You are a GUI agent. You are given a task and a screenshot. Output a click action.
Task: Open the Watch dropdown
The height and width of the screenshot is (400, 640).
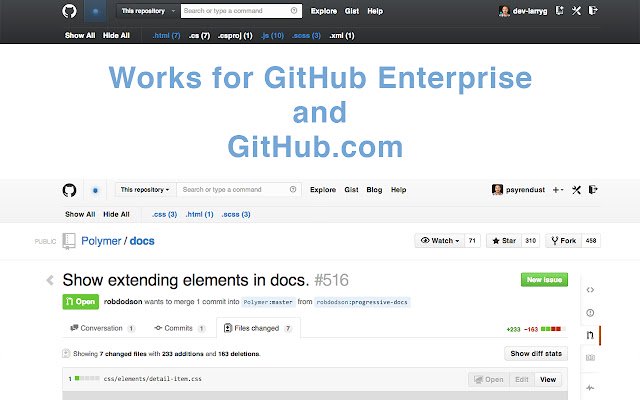[440, 241]
